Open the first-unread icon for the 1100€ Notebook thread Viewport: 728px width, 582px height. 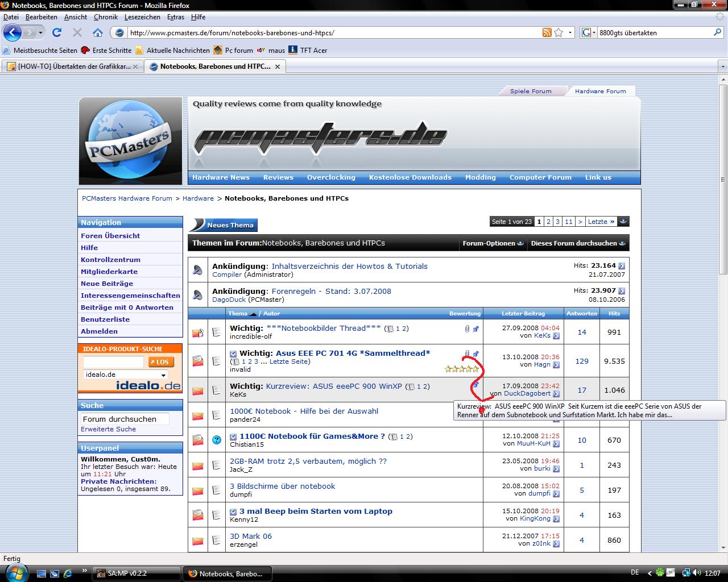[x=233, y=436]
